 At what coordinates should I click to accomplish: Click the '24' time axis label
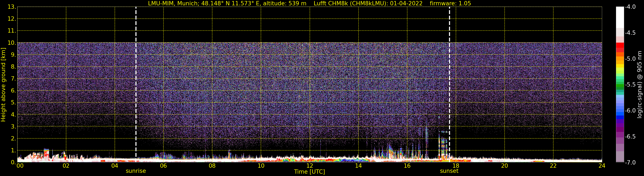tap(602, 166)
